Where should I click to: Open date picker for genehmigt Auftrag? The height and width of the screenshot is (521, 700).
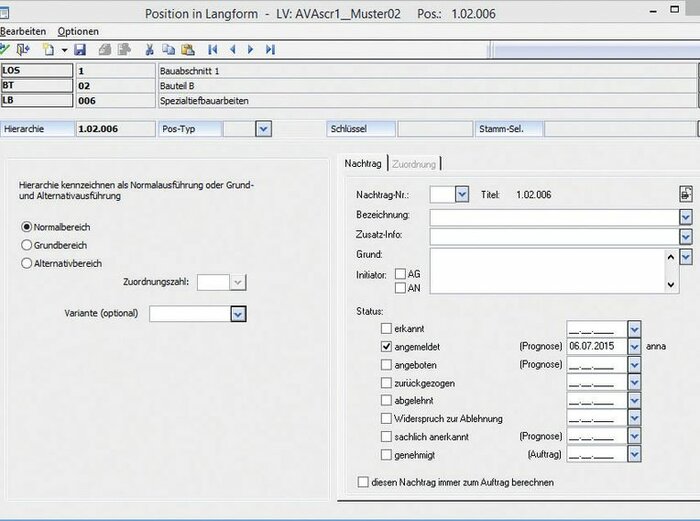(634, 454)
